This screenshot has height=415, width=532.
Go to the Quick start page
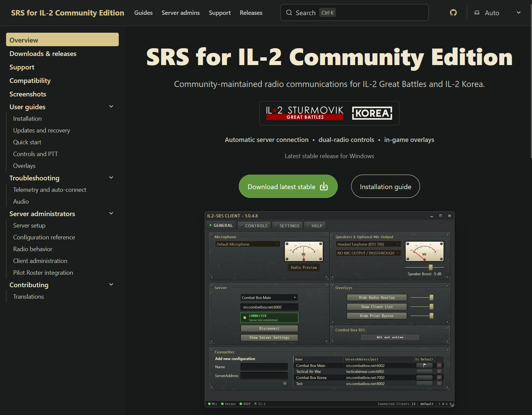(27, 142)
